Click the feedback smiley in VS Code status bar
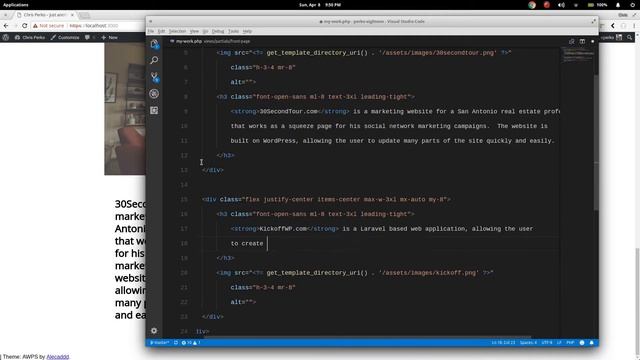 pos(582,342)
